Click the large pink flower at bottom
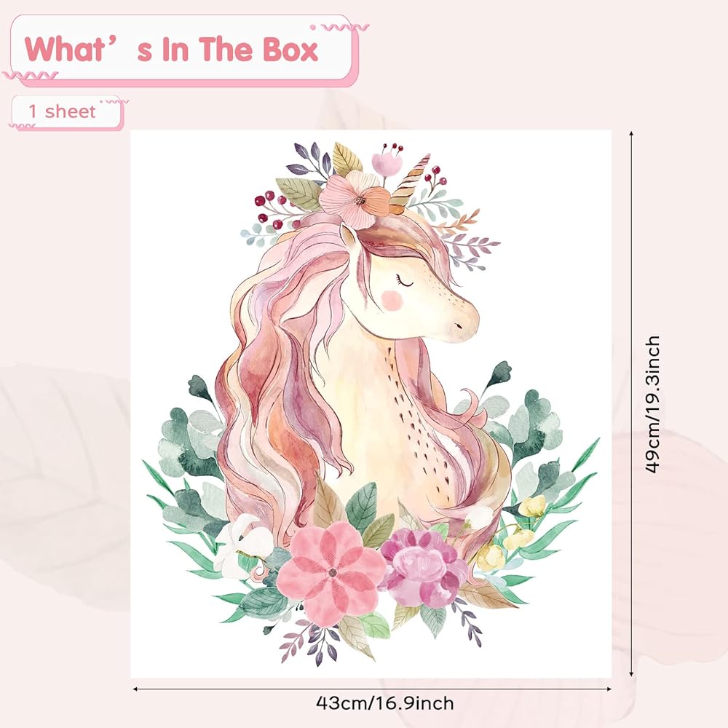The image size is (728, 728). coord(331,572)
